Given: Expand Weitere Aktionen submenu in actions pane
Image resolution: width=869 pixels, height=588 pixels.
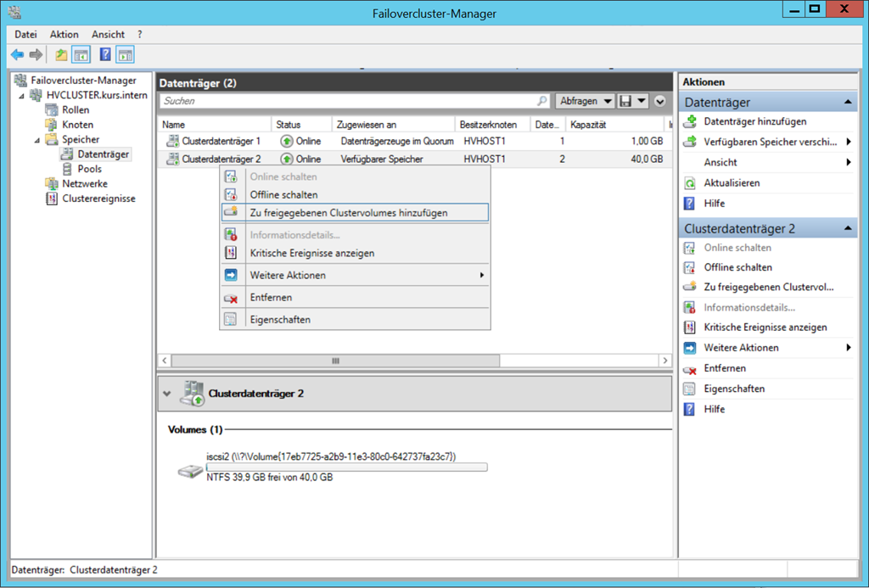Looking at the screenshot, I should pyautogui.click(x=848, y=348).
